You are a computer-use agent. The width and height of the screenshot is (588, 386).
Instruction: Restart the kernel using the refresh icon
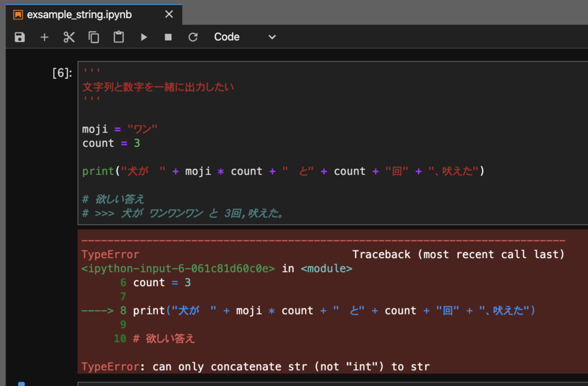(193, 37)
